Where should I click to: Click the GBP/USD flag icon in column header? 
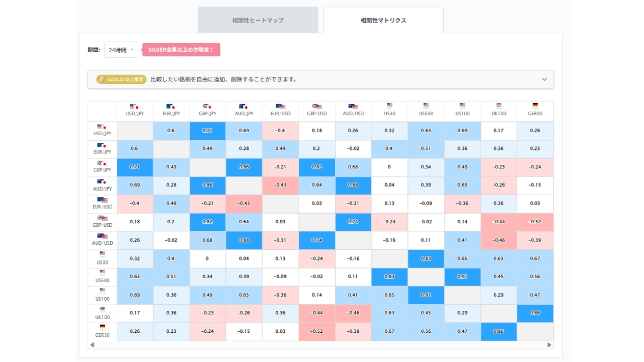click(x=316, y=106)
